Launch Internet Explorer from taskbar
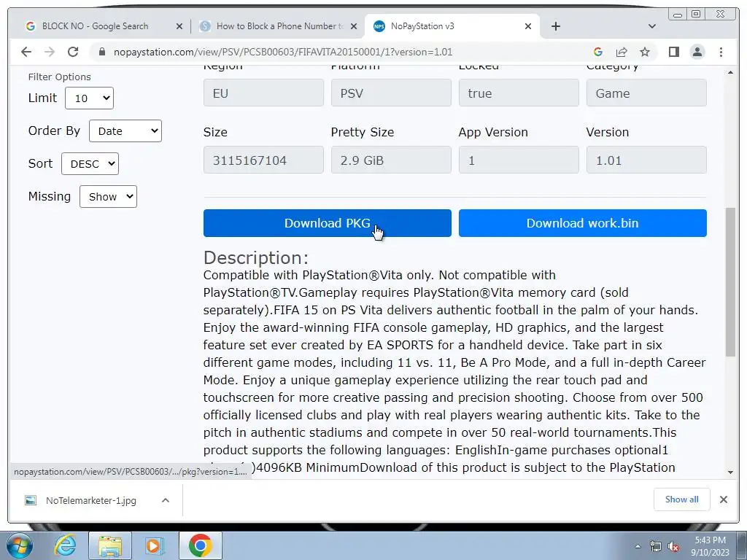This screenshot has height=560, width=747. coord(65,545)
